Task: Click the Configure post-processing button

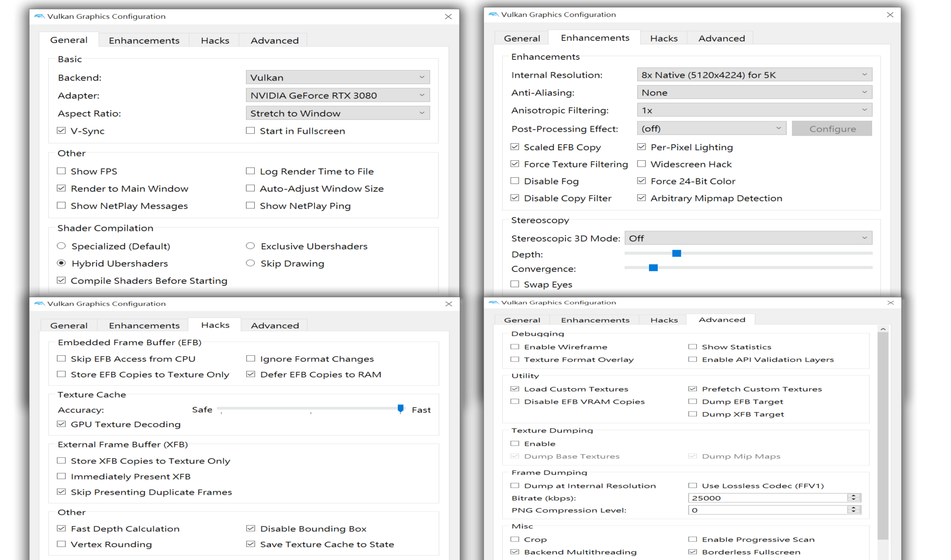Action: click(832, 129)
